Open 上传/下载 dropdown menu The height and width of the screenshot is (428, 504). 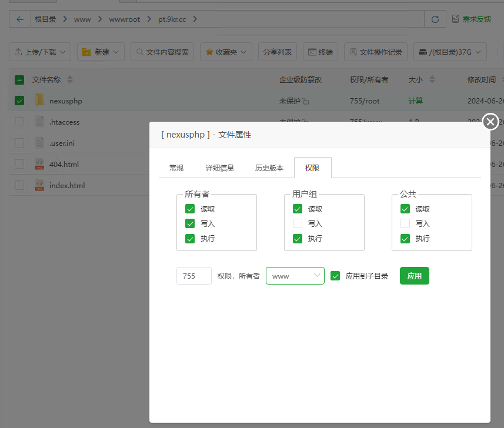pos(40,52)
